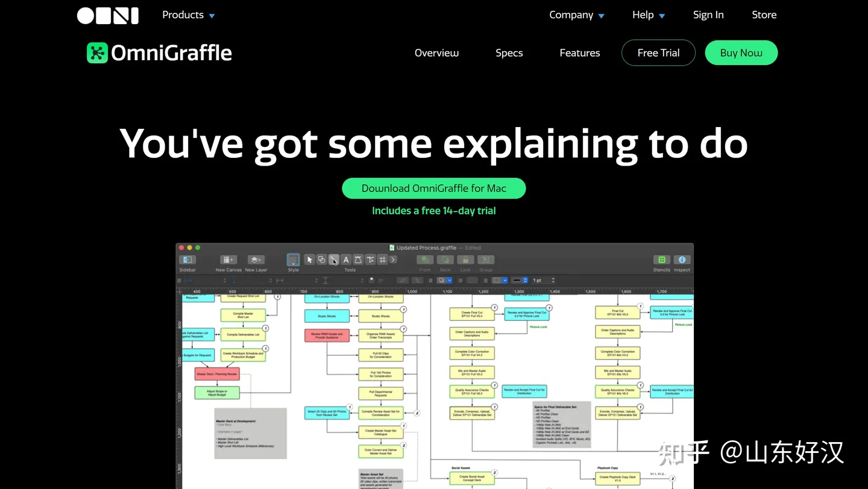This screenshot has width=868, height=489.
Task: Click the Lock toolbar icon
Action: pyautogui.click(x=465, y=260)
